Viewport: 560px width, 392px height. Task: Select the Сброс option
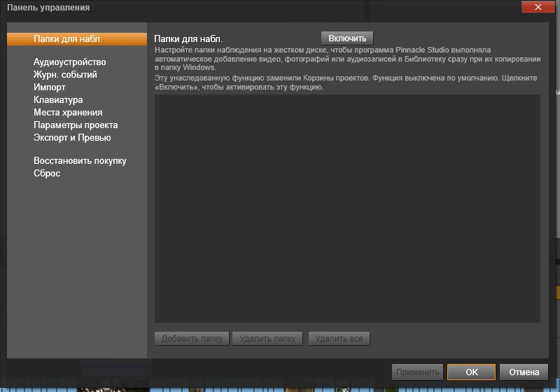[x=47, y=173]
